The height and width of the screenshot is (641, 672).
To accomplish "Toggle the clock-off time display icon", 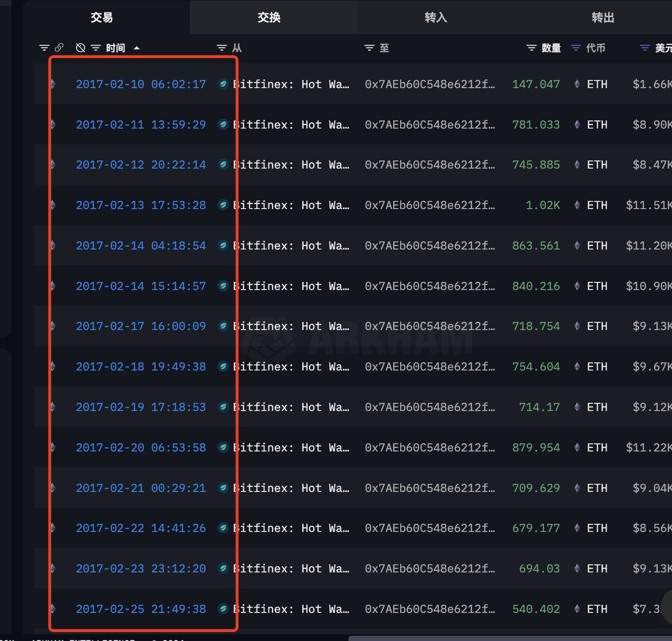I will coord(81,48).
